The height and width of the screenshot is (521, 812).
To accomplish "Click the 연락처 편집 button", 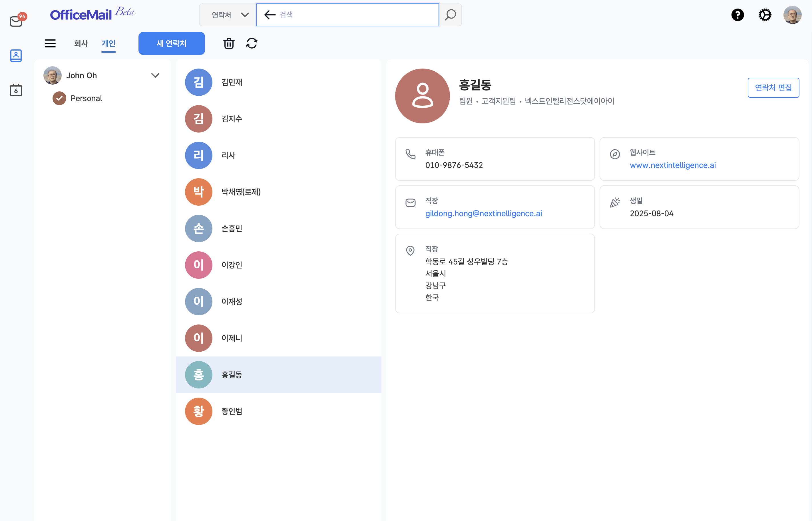I will click(773, 88).
